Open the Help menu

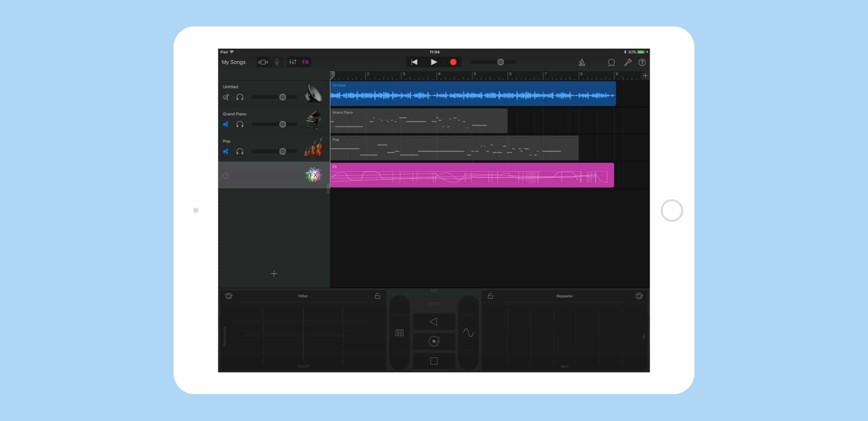[x=643, y=62]
